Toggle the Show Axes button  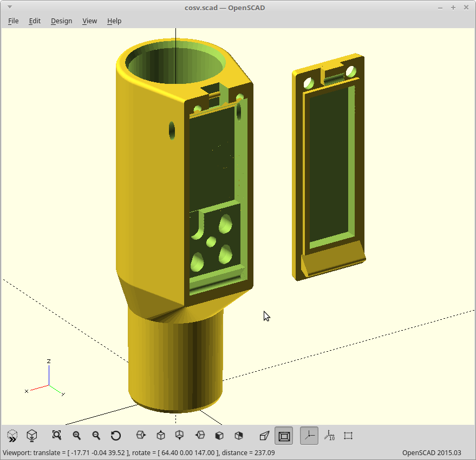point(309,435)
